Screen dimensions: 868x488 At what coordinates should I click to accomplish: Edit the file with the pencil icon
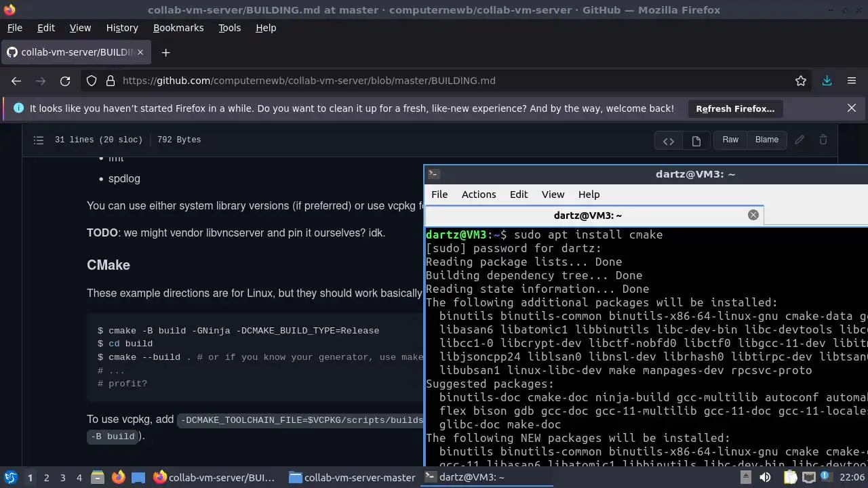(x=800, y=140)
